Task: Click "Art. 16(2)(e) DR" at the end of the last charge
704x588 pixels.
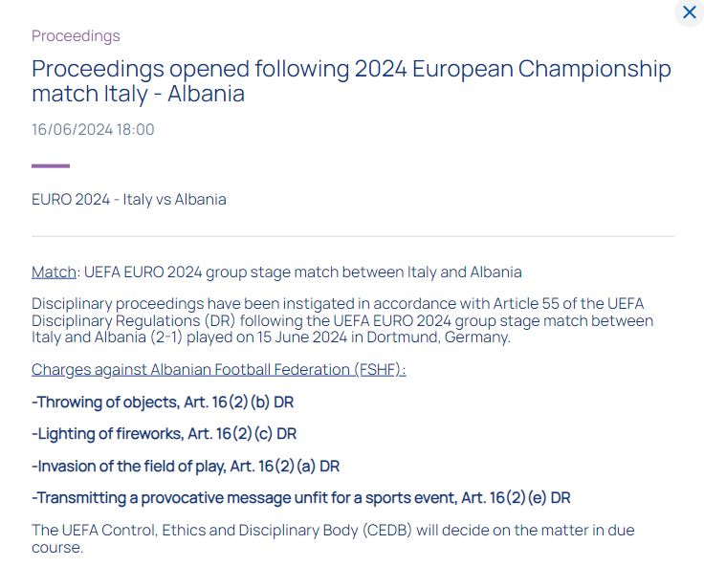Action: [516, 498]
